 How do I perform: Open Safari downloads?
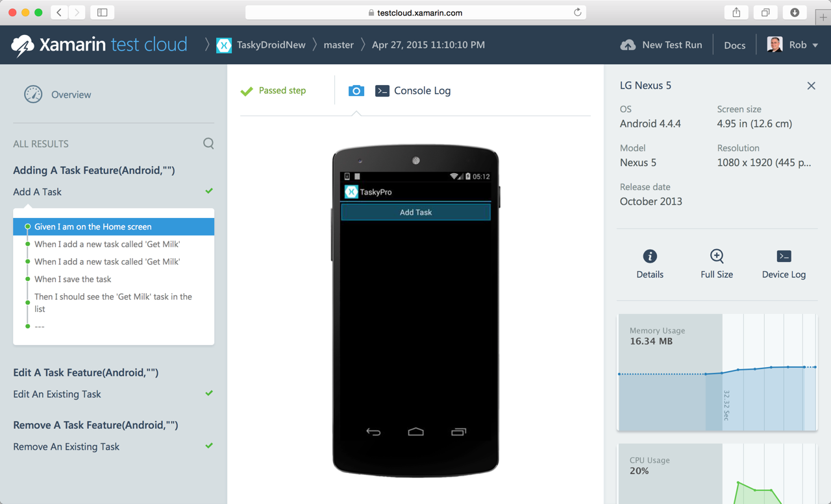[x=795, y=12]
